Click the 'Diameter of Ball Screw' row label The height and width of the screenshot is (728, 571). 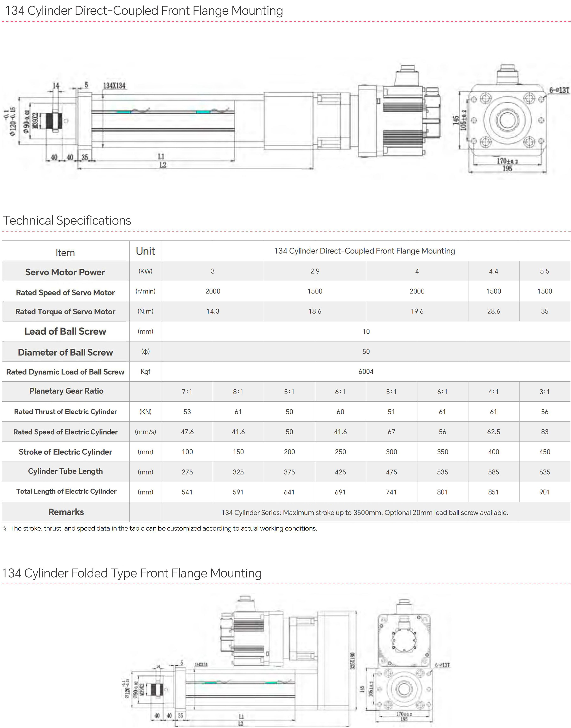pos(65,353)
